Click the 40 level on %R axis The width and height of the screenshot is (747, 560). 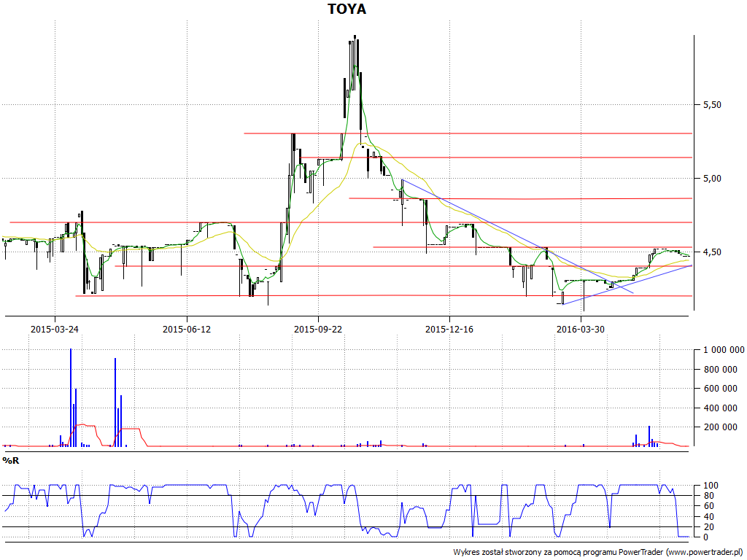click(708, 517)
